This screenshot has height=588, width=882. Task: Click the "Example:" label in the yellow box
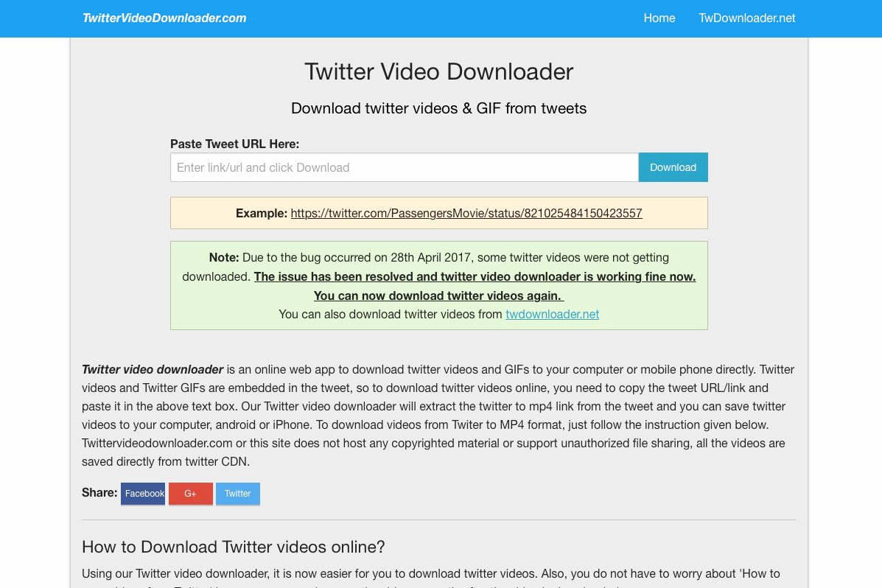pyautogui.click(x=262, y=213)
